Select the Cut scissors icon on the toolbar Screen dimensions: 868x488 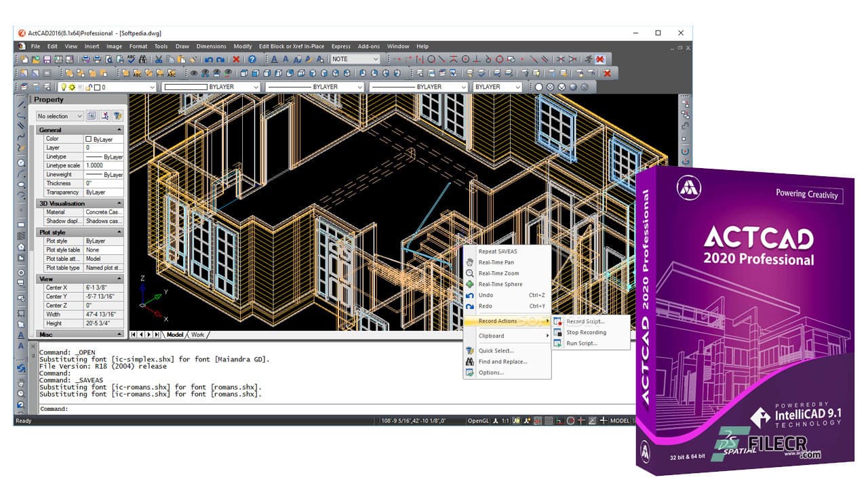[x=158, y=59]
